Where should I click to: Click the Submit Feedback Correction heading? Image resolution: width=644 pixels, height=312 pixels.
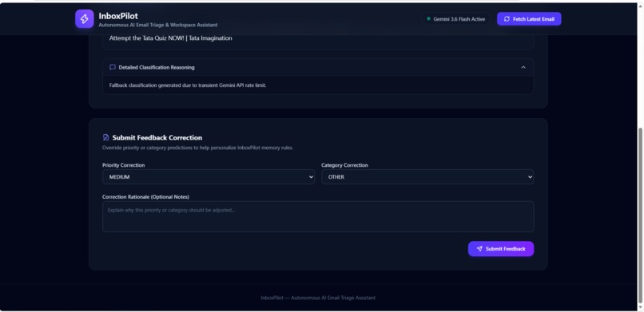click(x=157, y=138)
